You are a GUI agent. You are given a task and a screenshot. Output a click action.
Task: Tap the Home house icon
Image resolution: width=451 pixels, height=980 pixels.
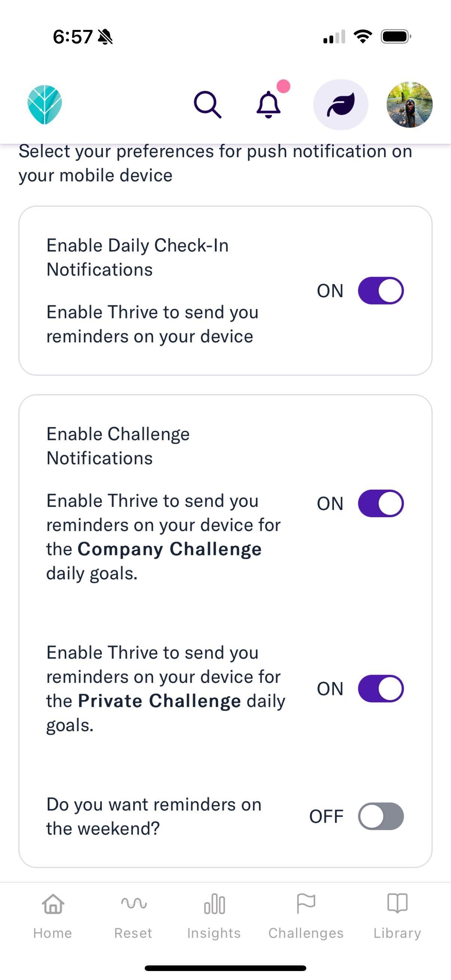(53, 903)
